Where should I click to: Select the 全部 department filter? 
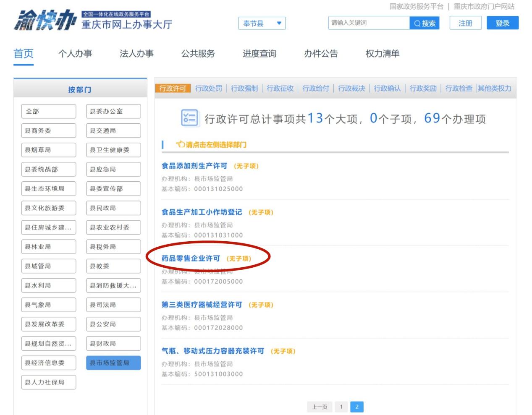(x=48, y=111)
